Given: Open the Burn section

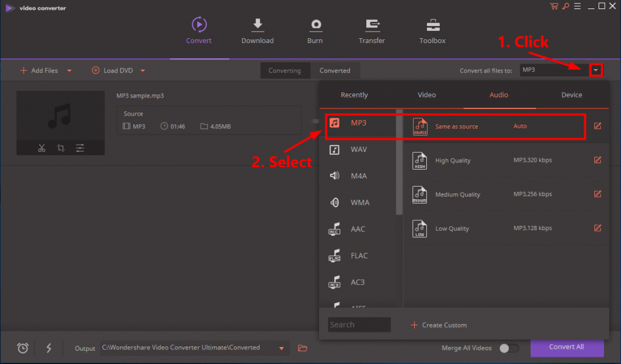Looking at the screenshot, I should (315, 30).
